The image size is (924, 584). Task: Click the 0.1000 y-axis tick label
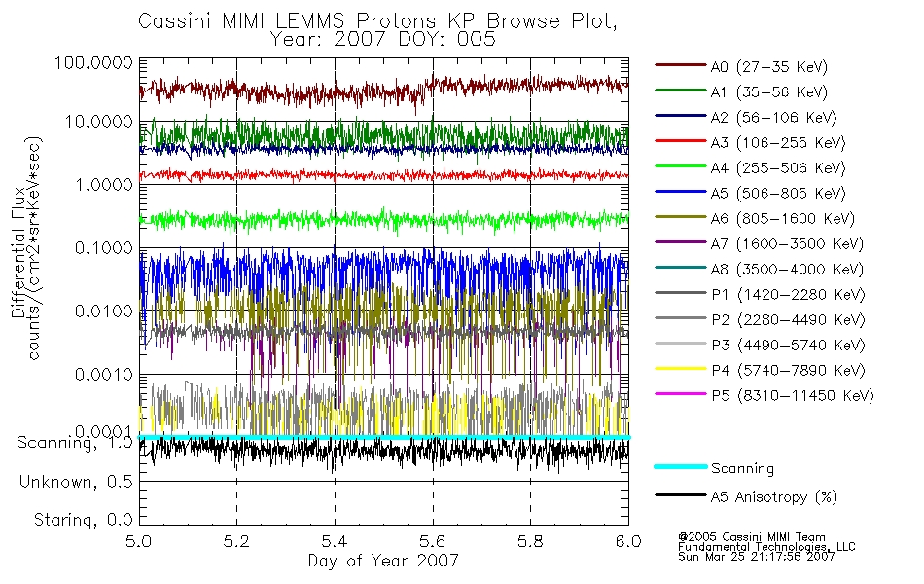click(x=104, y=248)
